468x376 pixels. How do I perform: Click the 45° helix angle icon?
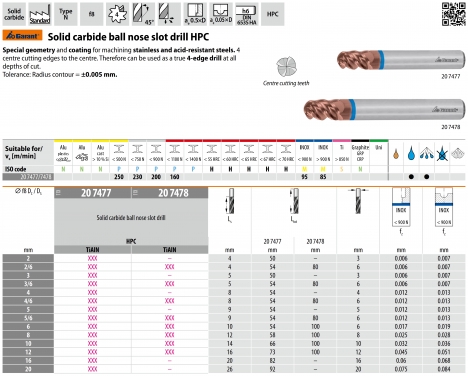143,14
